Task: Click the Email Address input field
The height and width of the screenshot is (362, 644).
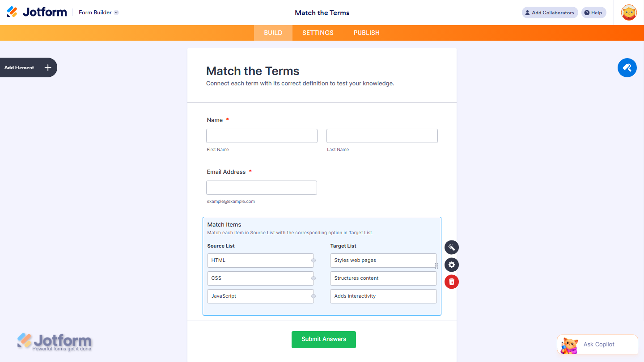Action: 261,187
